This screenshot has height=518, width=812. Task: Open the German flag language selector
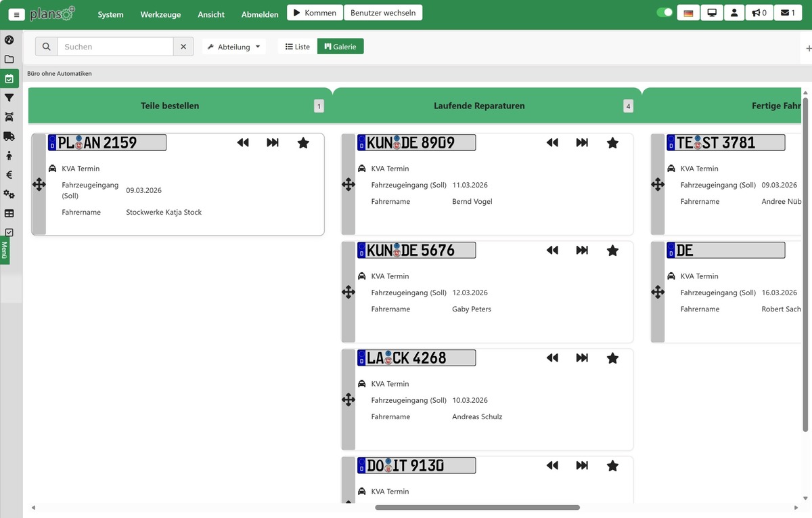point(688,13)
